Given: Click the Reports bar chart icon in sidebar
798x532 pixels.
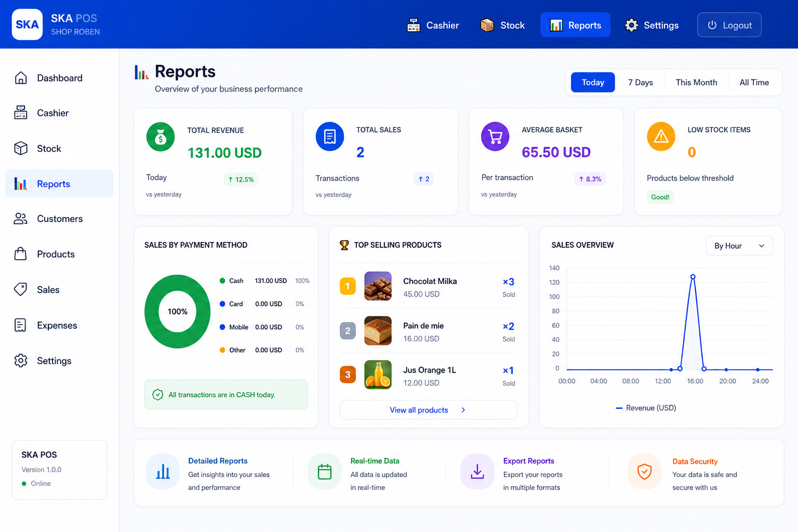Looking at the screenshot, I should [21, 184].
